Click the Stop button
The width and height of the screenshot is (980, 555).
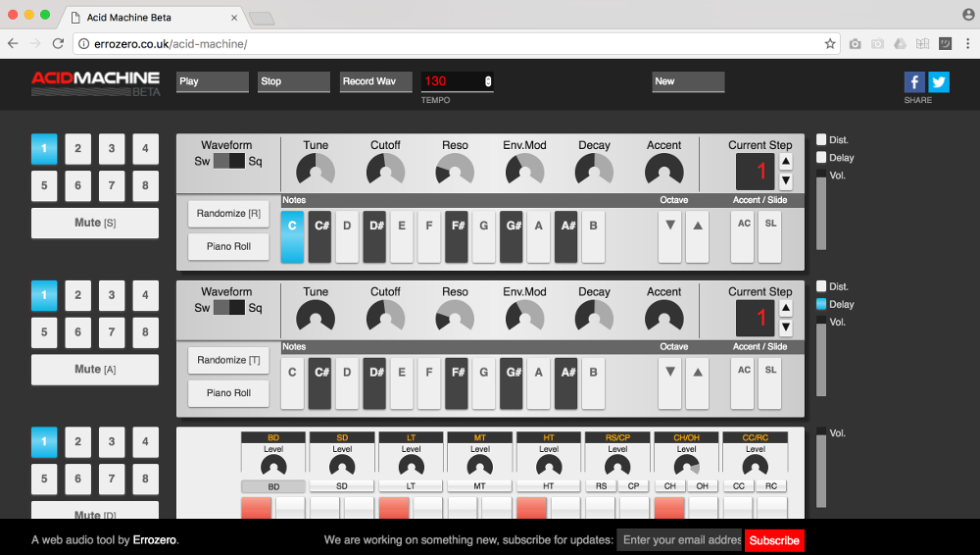tap(294, 81)
